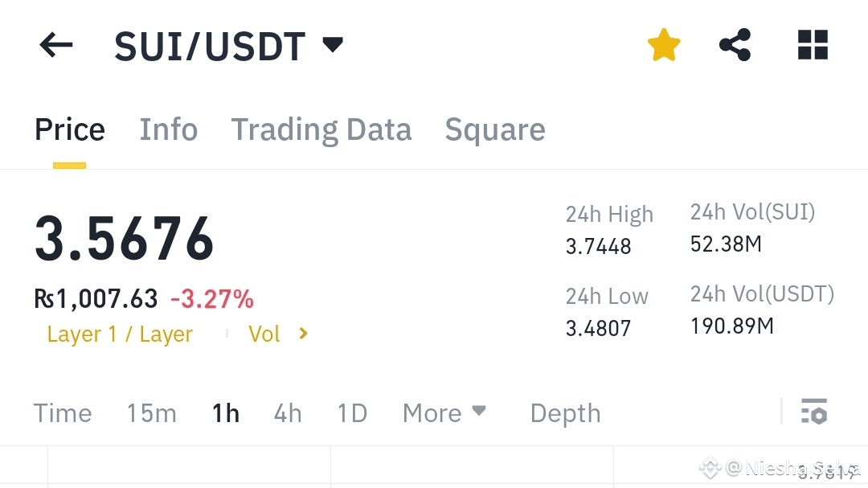Viewport: 868px width, 488px height.
Task: Open the Layer 1 / Layer category link
Action: click(120, 334)
